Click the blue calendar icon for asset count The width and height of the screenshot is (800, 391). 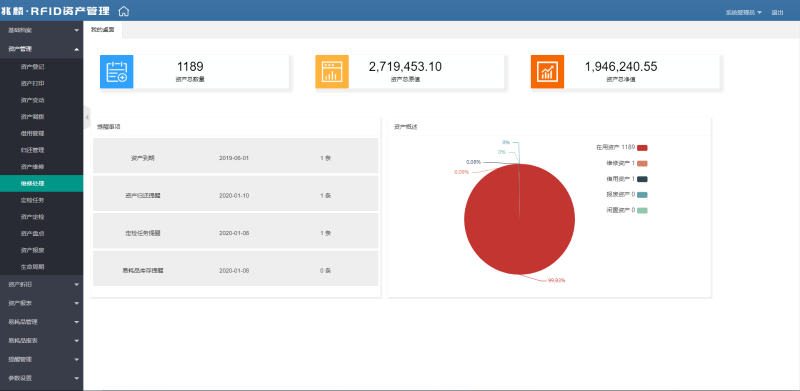coord(116,71)
